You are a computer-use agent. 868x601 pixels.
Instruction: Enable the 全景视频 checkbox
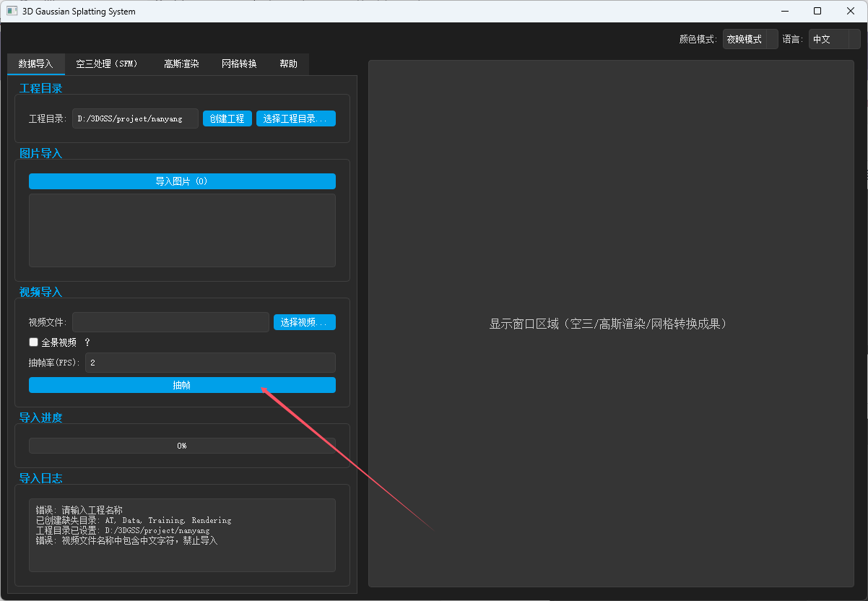[x=33, y=342]
